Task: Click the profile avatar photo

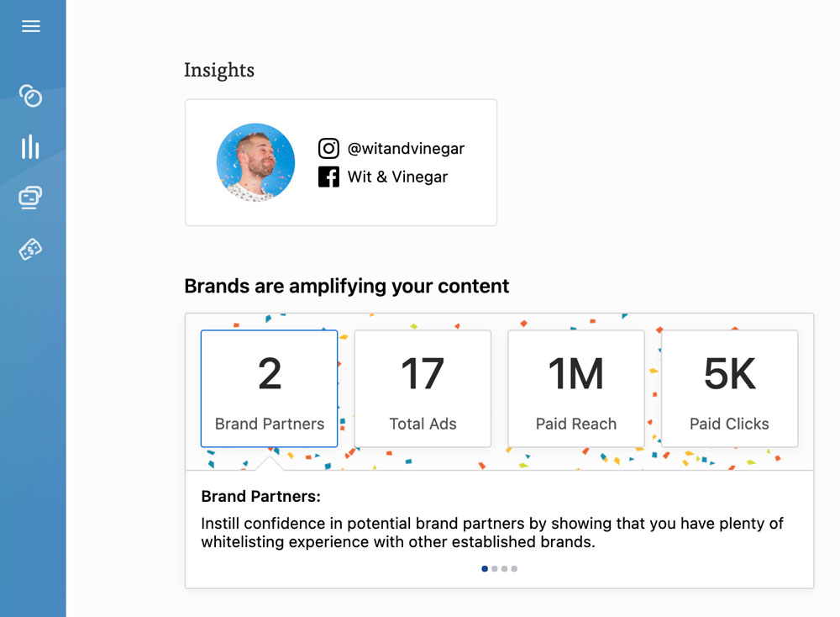Action: point(255,162)
